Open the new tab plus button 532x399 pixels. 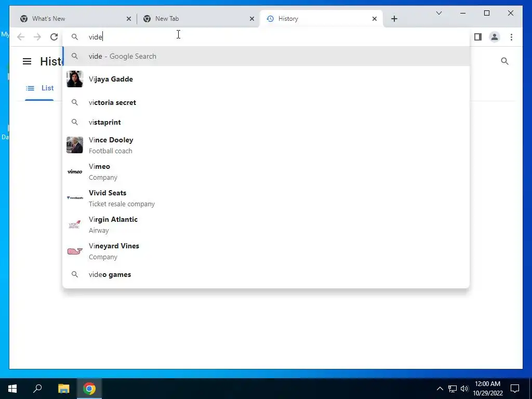[x=394, y=19]
